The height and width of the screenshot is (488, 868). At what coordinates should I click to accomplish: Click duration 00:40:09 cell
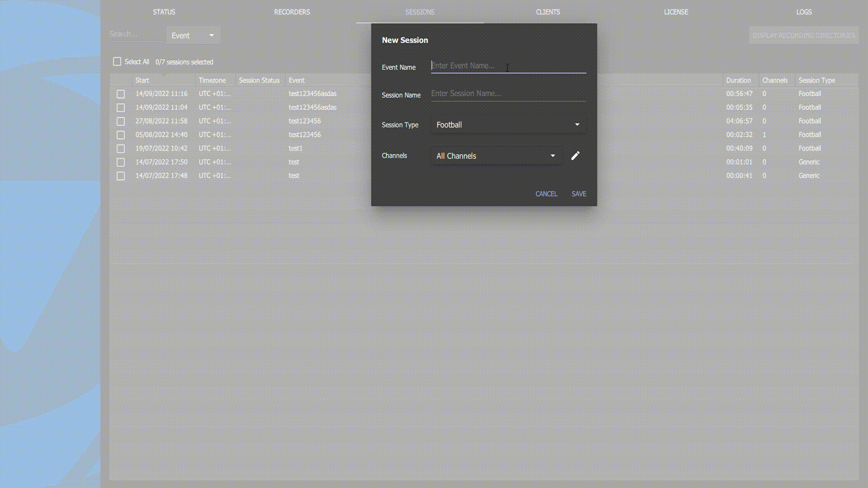[x=739, y=148]
